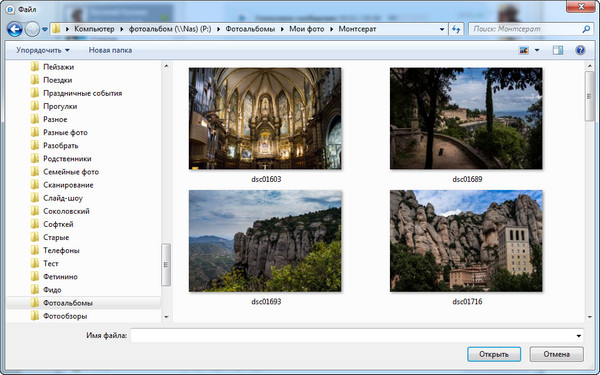Click the refresh icon beside address bar
The height and width of the screenshot is (375, 600).
click(x=456, y=29)
